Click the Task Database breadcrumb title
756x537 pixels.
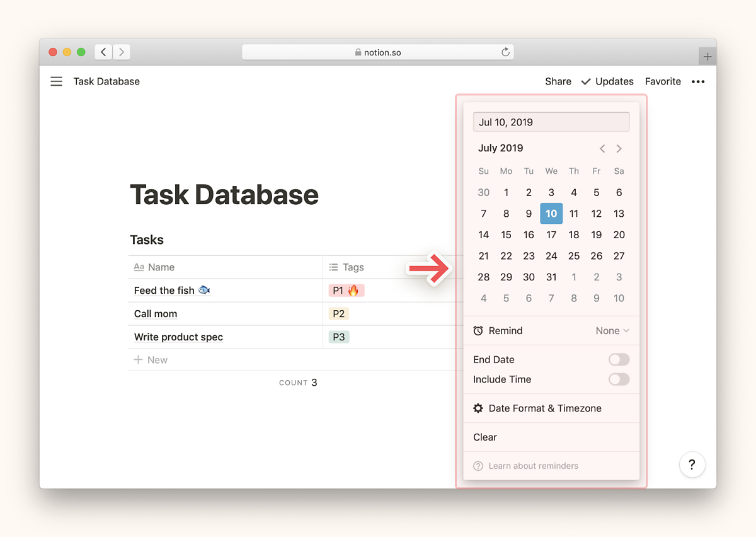pos(106,81)
